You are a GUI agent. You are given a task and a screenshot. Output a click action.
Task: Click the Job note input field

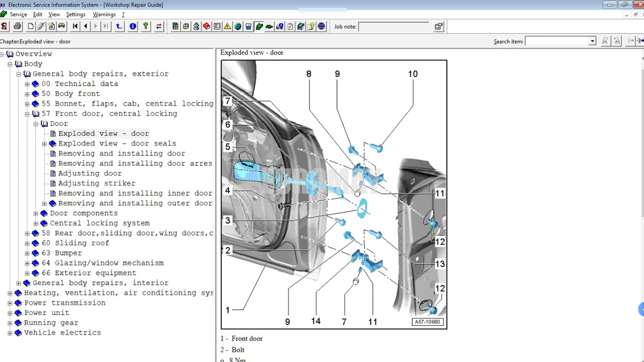pyautogui.click(x=393, y=26)
